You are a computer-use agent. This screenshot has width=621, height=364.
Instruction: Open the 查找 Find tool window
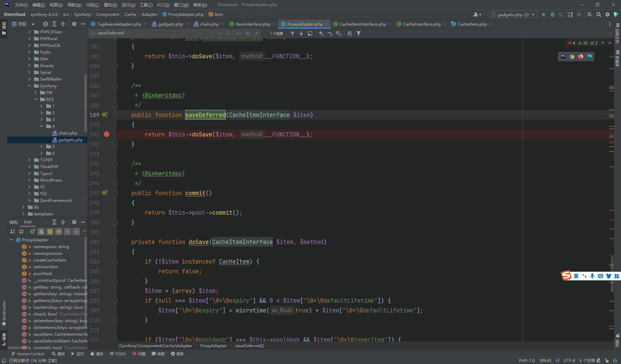[58, 354]
